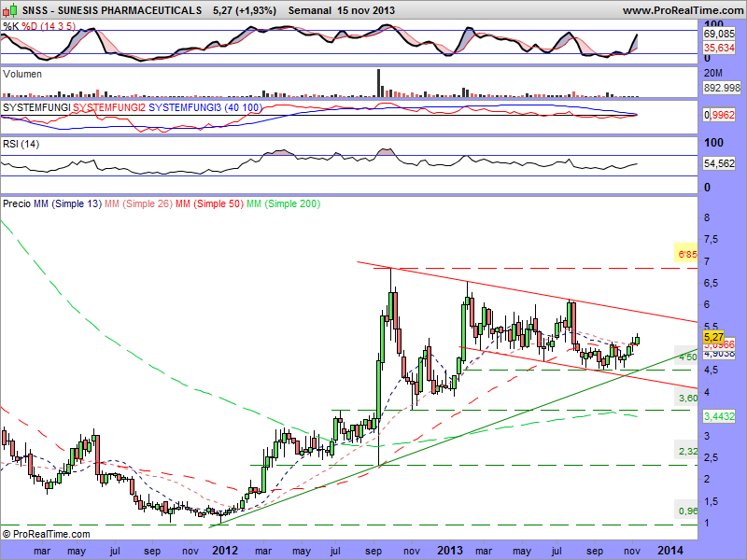Image resolution: width=747 pixels, height=560 pixels.
Task: Click the 100 scale label in RSI panel
Action: pyautogui.click(x=713, y=143)
